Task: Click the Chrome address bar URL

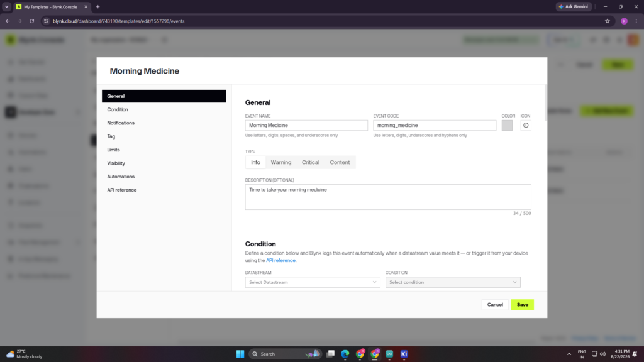Action: pos(119,21)
